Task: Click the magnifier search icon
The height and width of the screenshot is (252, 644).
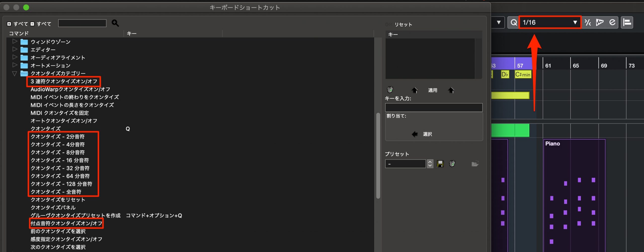Action: tap(115, 23)
